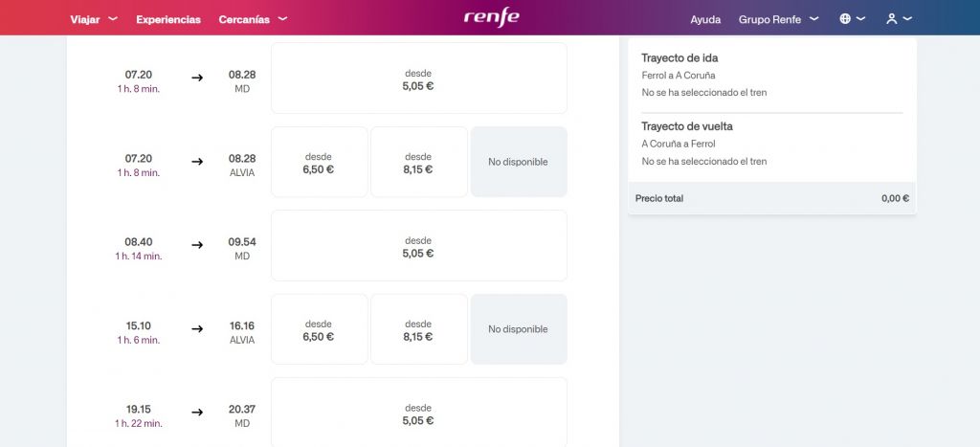
Task: Open the Ayuda menu item
Action: coord(705,19)
